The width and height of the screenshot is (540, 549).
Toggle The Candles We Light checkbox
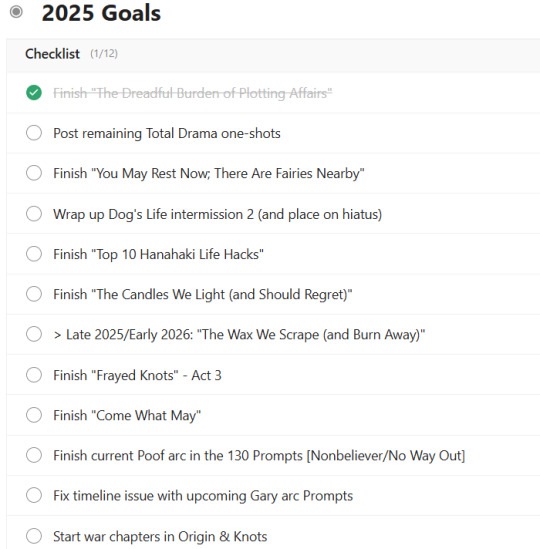[x=34, y=294]
